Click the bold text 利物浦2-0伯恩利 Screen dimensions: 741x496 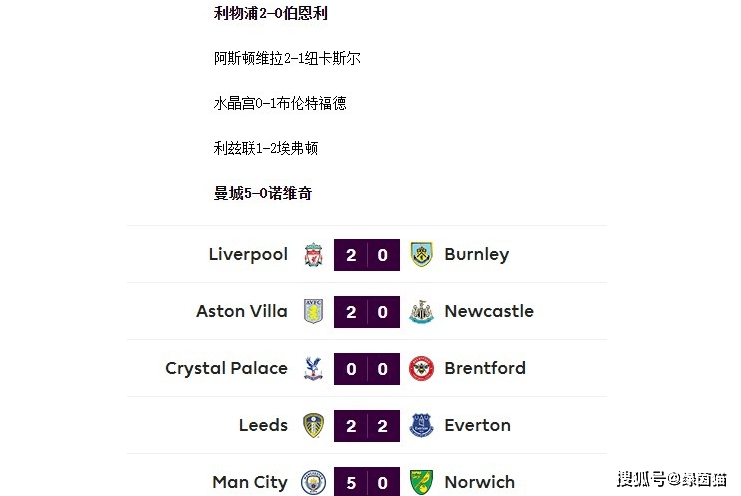[x=270, y=14]
